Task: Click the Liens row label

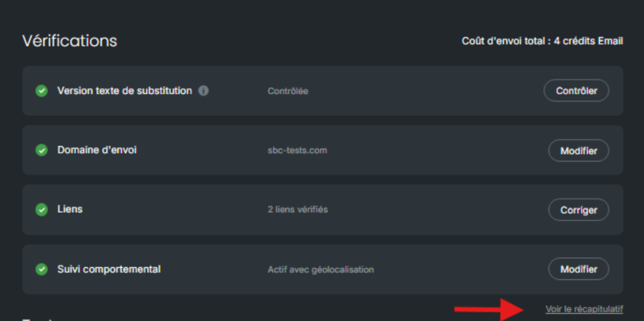Action: coord(70,209)
